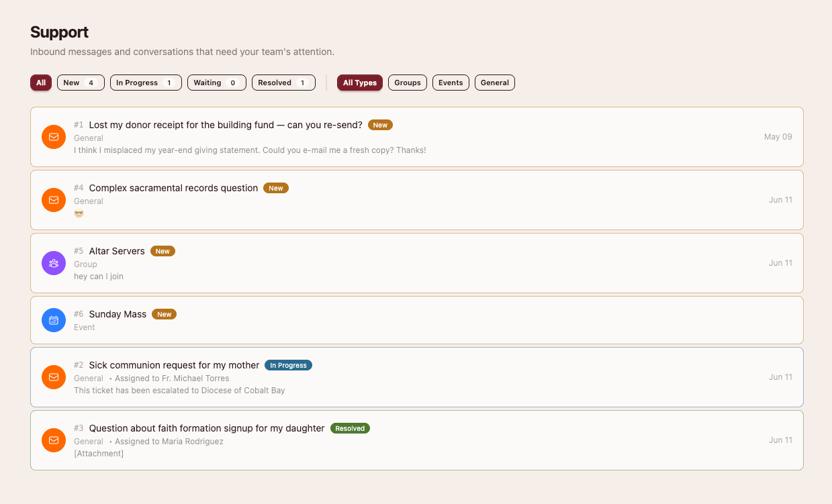Viewport: 832px width, 504px height.
Task: Click the Jun 11 date on Altar Servers ticket
Action: click(780, 263)
